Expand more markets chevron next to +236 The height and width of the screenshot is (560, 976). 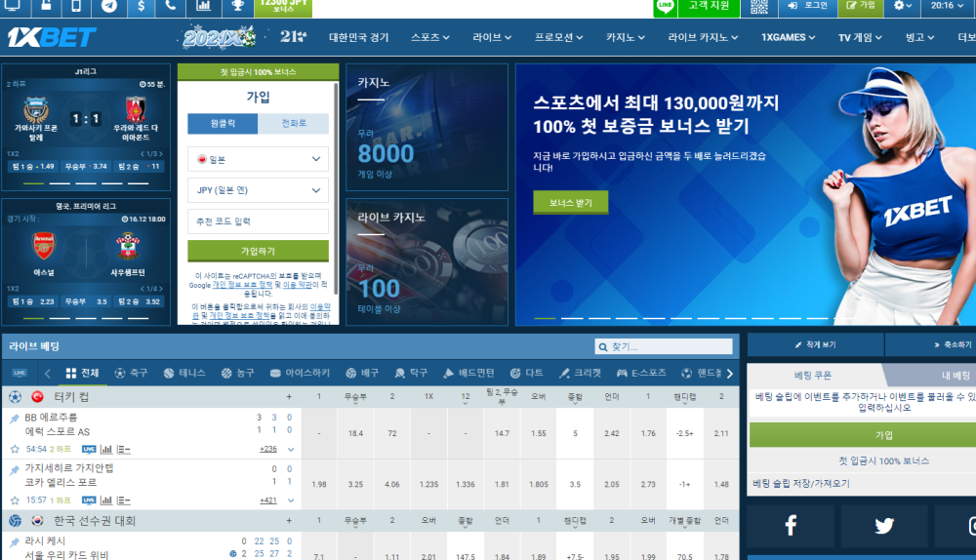291,449
